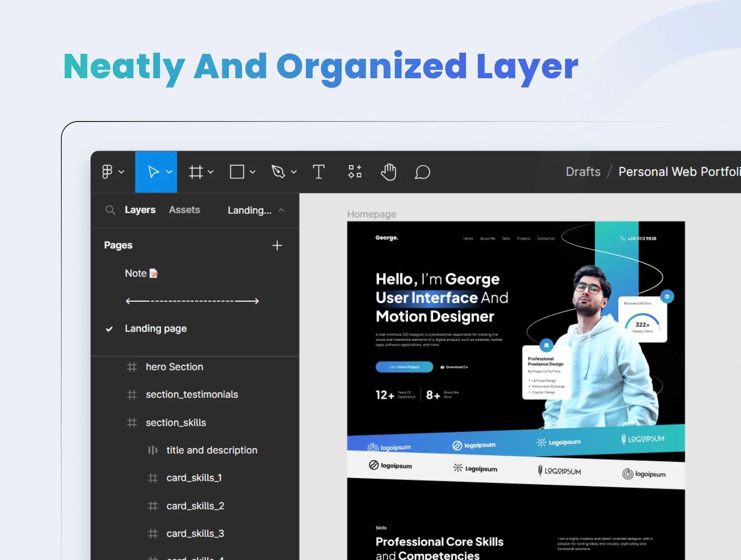Select the Comment tool
Screen dimensions: 741x560
pyautogui.click(x=422, y=172)
